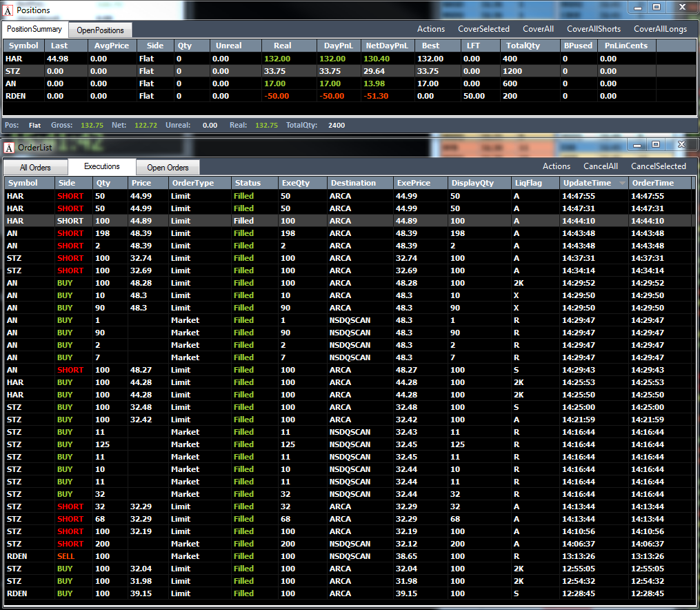700x610 pixels.
Task: Select the Executions tab
Action: (102, 166)
